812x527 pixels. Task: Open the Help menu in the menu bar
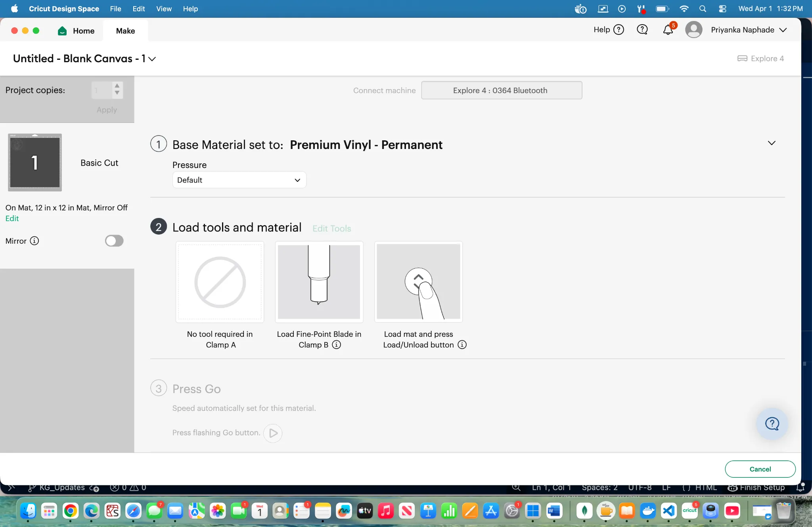click(190, 9)
